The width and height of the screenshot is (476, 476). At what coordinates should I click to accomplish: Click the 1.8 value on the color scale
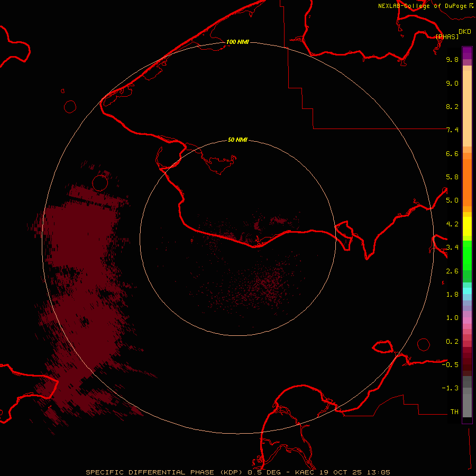[x=452, y=295]
